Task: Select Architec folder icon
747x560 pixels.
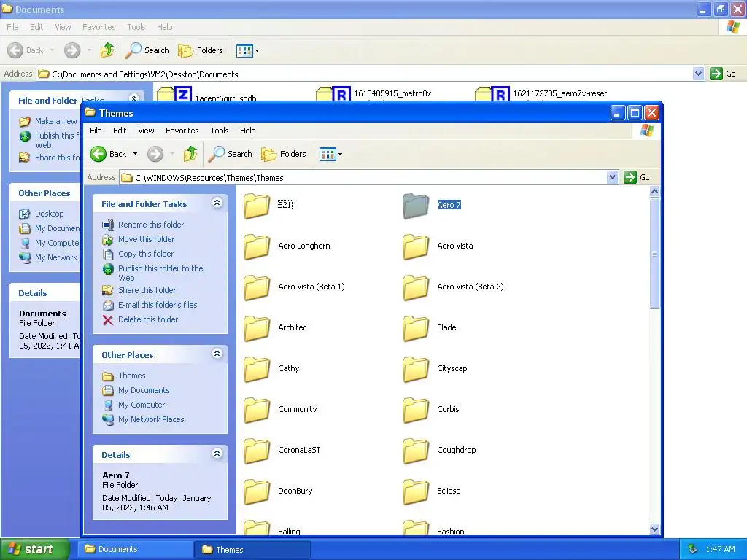Action: pyautogui.click(x=257, y=329)
